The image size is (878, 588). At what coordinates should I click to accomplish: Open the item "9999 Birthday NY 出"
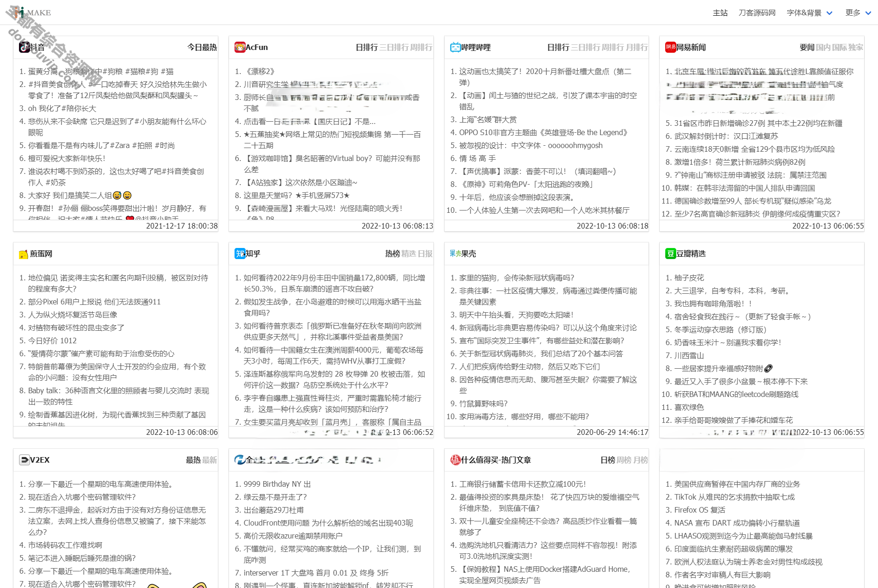277,484
